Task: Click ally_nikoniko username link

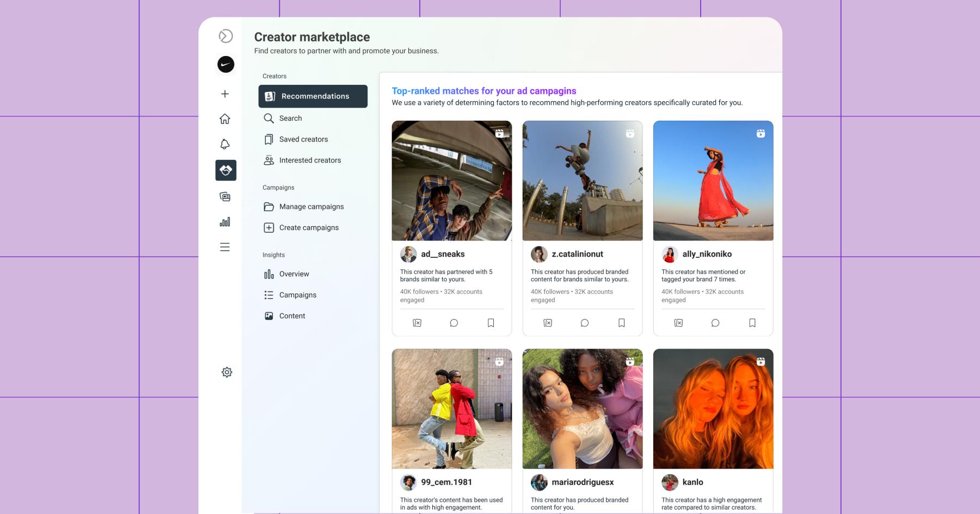Action: click(707, 254)
